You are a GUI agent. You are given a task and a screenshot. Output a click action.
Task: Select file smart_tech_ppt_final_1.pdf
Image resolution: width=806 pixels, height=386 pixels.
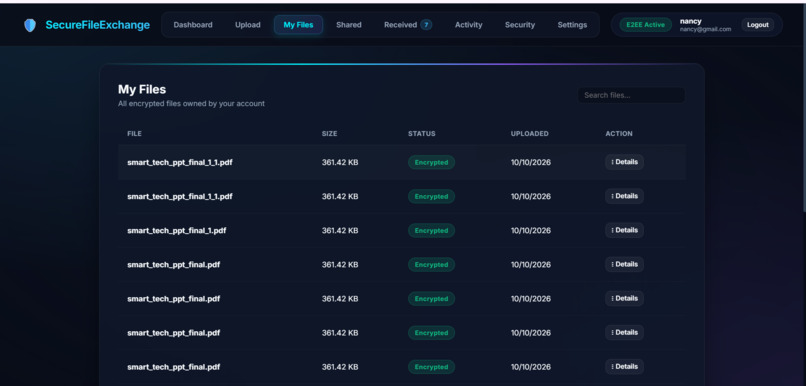tap(177, 231)
